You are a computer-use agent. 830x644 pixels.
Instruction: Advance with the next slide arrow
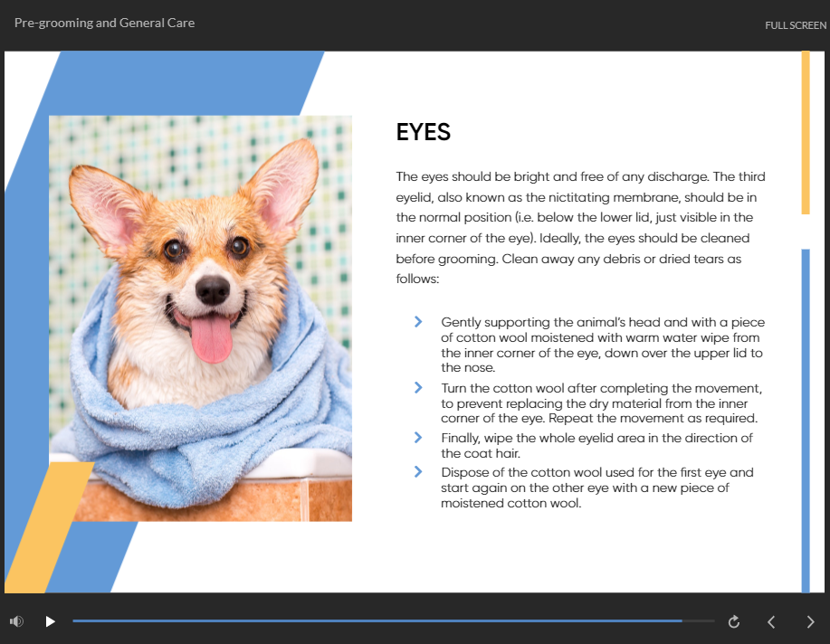coord(810,621)
